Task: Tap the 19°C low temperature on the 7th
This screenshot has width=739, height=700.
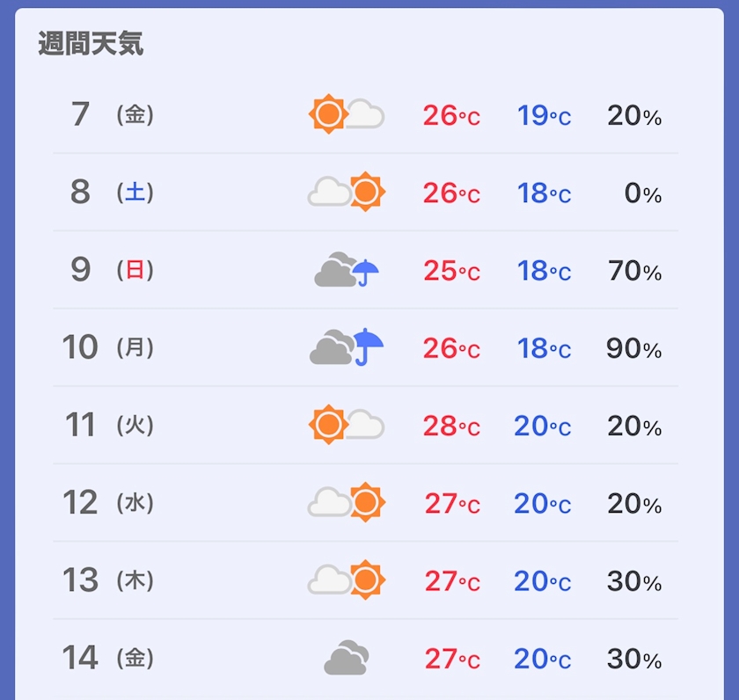Action: (x=544, y=115)
